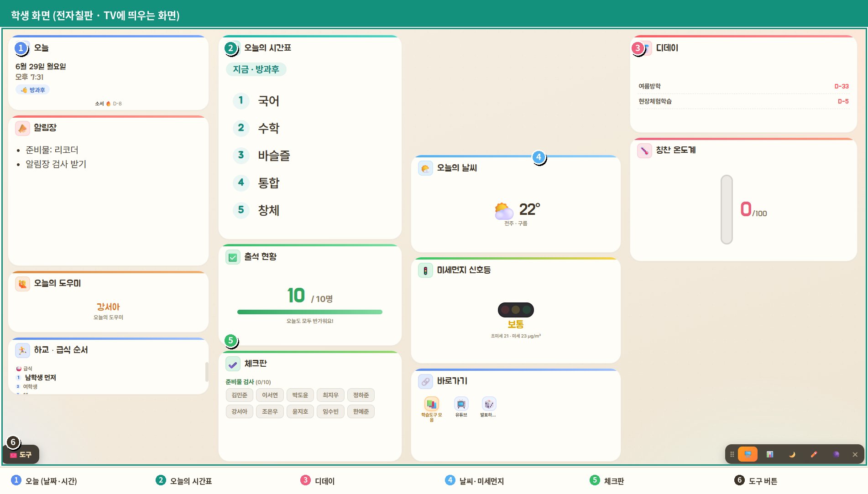Toggle night mode with the moon icon
Viewport: 868px width, 494px height.
click(x=792, y=454)
